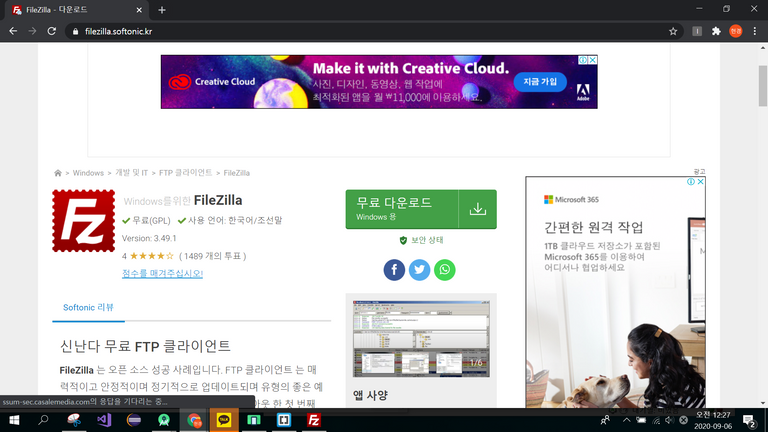This screenshot has width=768, height=432.
Task: Share via WhatsApp
Action: click(x=445, y=270)
